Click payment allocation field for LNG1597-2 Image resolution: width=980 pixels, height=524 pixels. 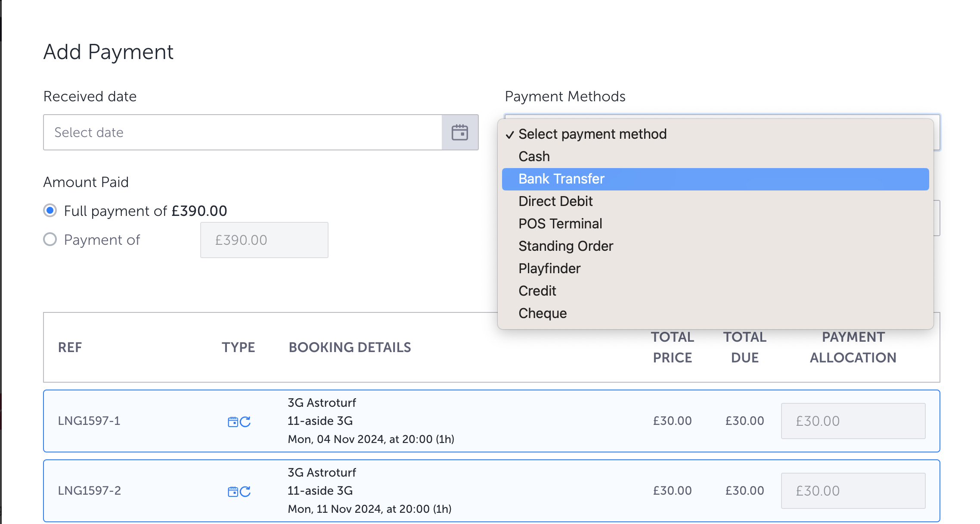coord(853,491)
